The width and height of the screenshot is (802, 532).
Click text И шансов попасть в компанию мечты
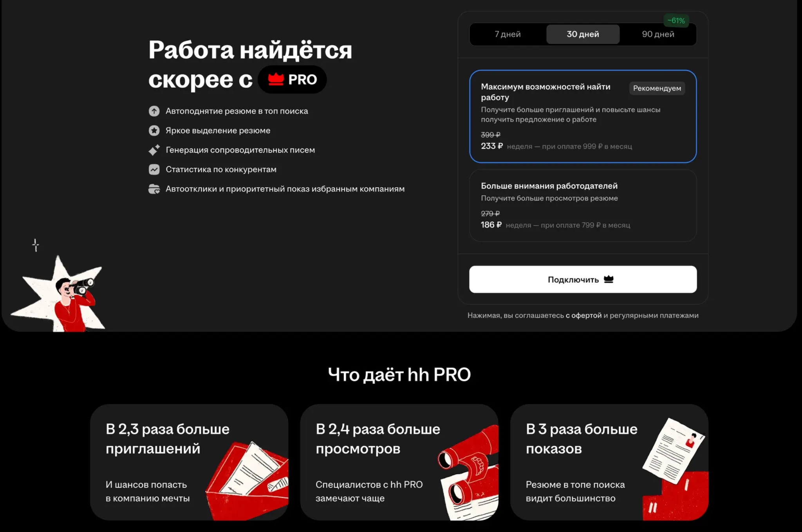[x=148, y=491]
